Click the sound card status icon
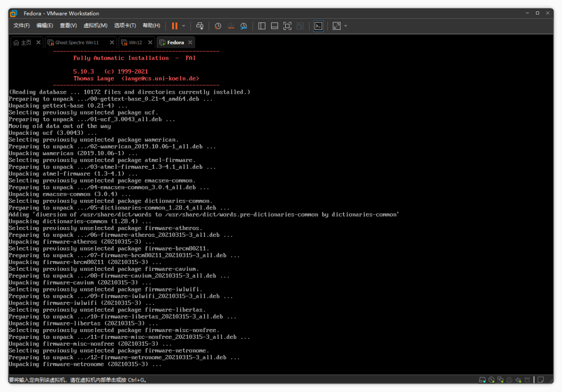Image resolution: width=562 pixels, height=392 pixels. pyautogui.click(x=518, y=380)
